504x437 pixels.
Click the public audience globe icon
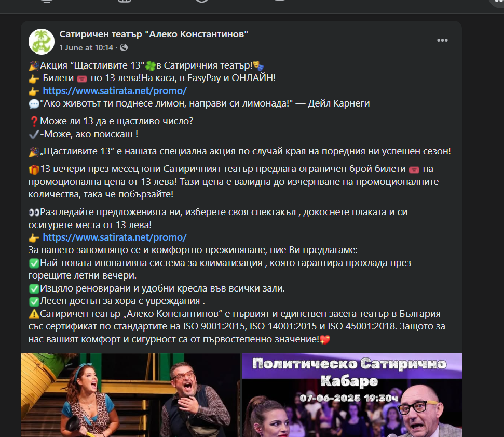124,48
